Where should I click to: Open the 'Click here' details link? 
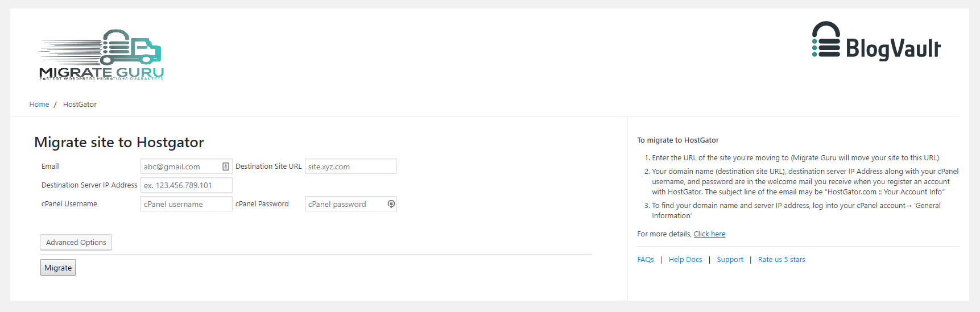[x=709, y=234]
